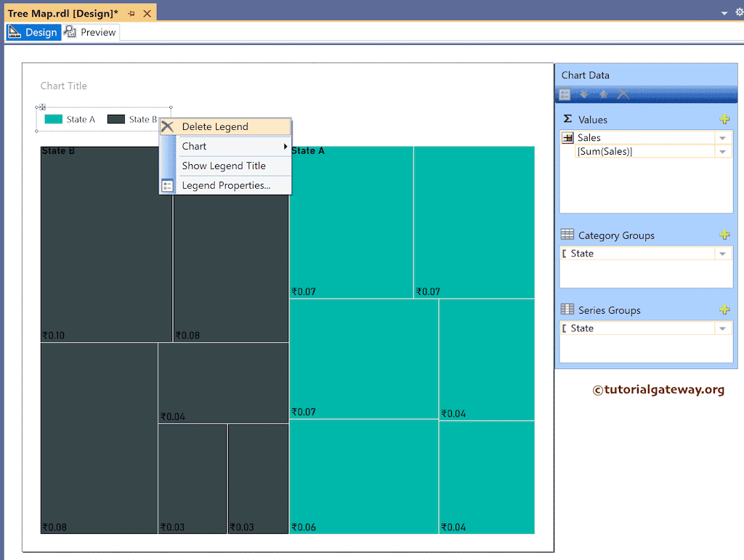
Task: Switch to the Design tab
Action: click(x=33, y=32)
